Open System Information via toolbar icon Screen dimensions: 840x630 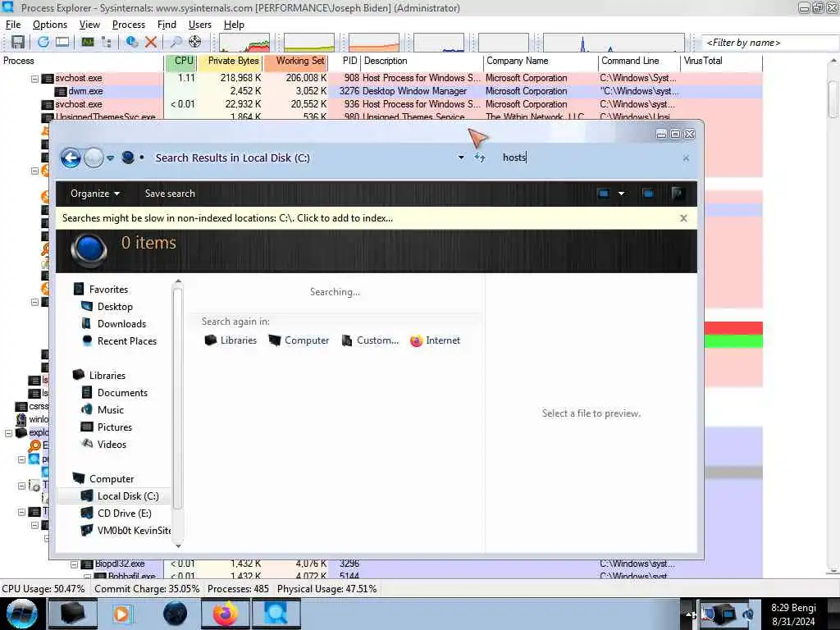coord(87,42)
